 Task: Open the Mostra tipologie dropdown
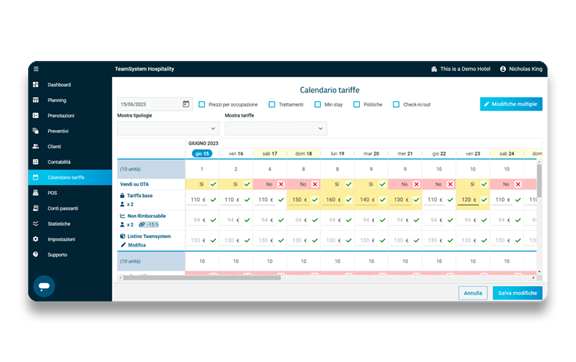[168, 129]
